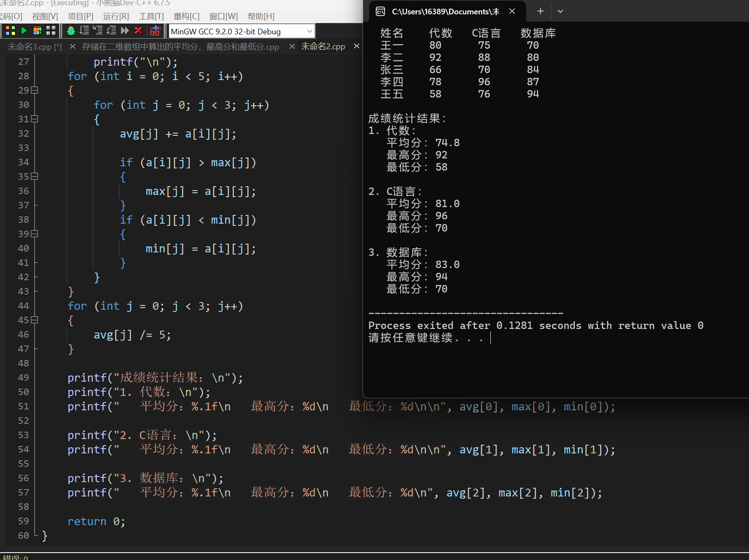Collapse the code fold at line 35
The height and width of the screenshot is (560, 749).
coord(34,176)
